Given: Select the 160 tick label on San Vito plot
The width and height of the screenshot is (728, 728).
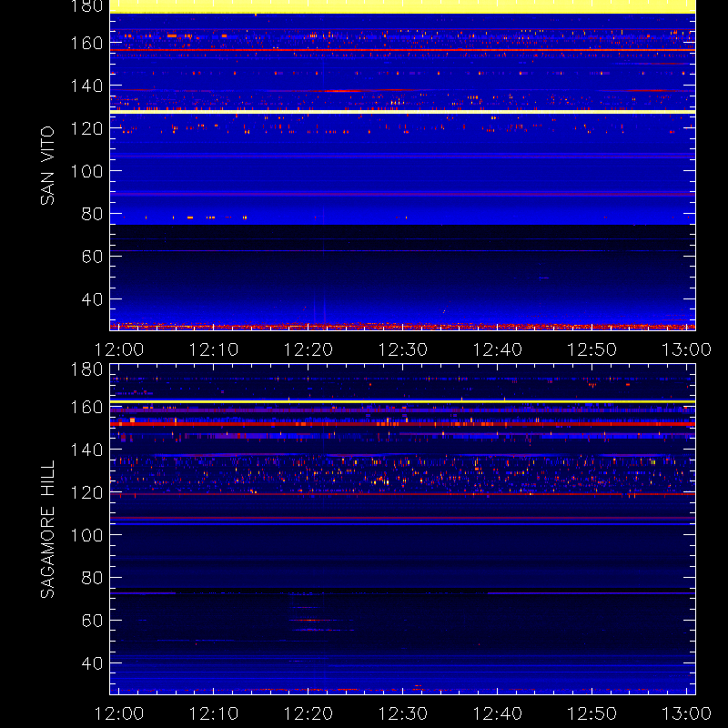Looking at the screenshot, I should 86,43.
